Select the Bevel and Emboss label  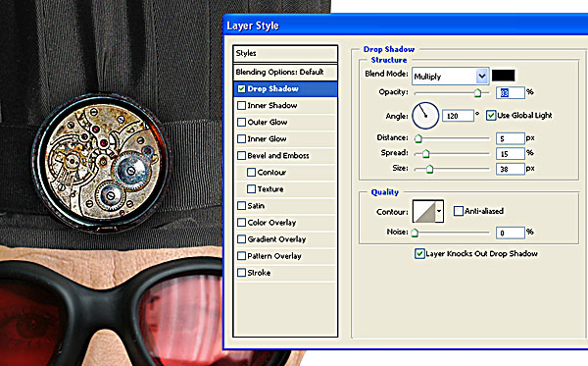click(278, 155)
